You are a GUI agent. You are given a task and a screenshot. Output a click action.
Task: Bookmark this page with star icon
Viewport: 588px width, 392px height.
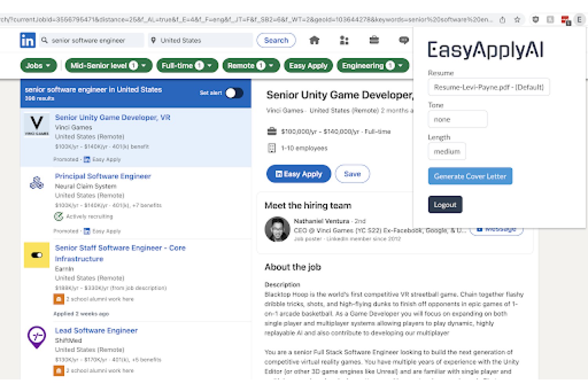517,20
